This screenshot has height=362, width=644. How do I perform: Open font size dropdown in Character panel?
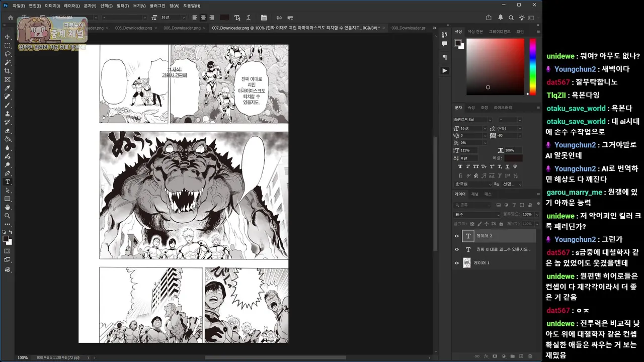485,128
